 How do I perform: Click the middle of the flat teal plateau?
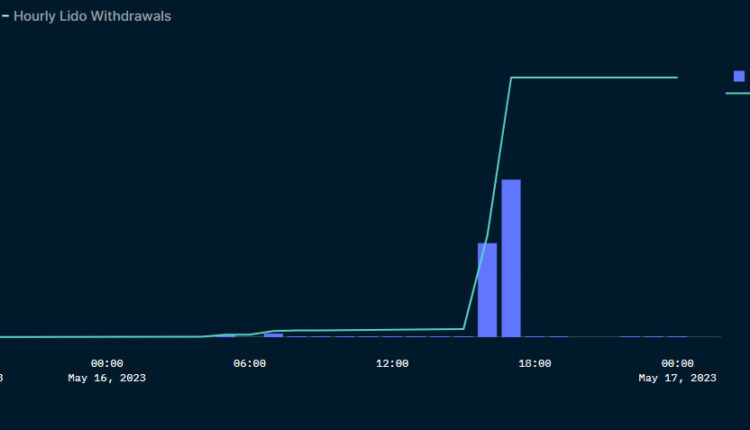595,77
